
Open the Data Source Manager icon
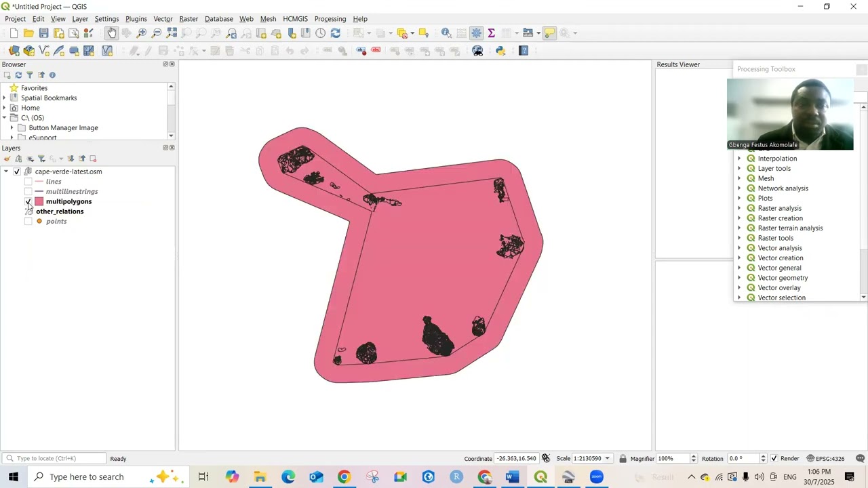coord(14,51)
